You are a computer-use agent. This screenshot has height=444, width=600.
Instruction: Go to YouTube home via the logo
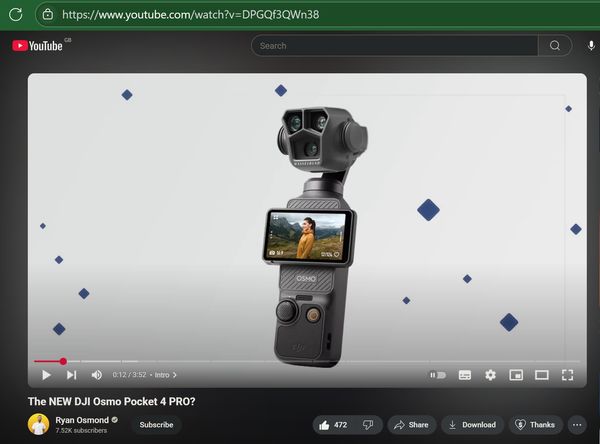[38, 46]
